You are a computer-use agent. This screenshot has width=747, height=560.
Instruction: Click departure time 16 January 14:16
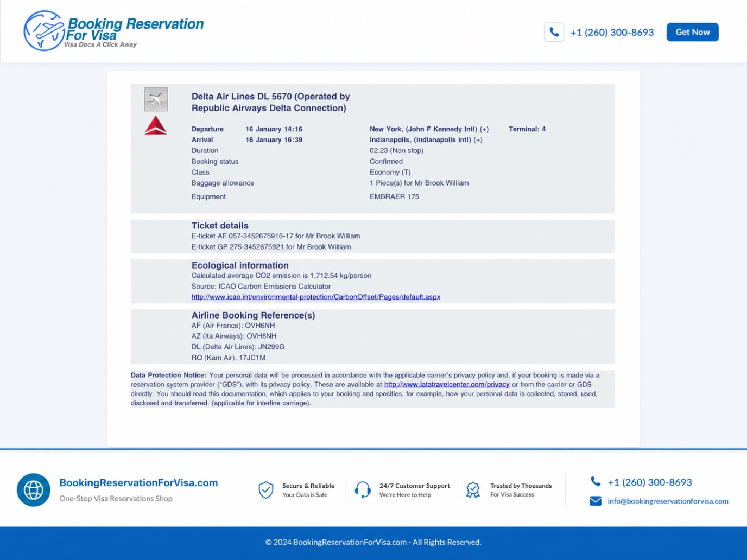coord(274,129)
